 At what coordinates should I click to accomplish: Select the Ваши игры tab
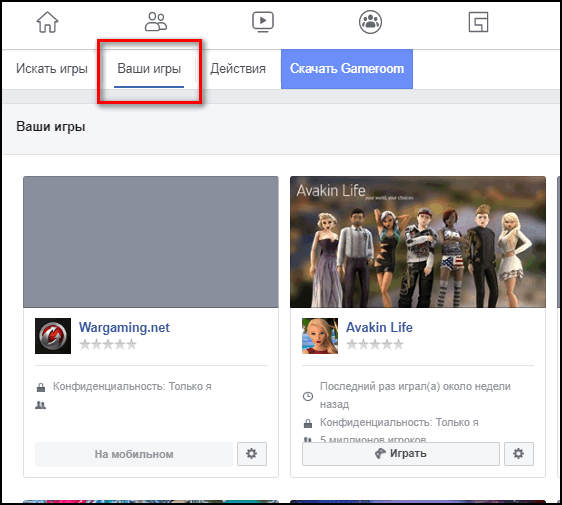[149, 68]
